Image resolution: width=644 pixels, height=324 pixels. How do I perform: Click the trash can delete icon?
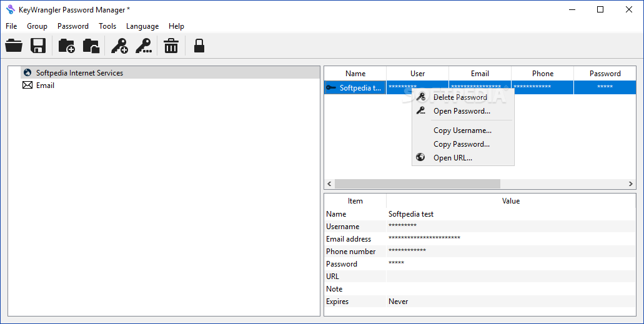point(171,46)
